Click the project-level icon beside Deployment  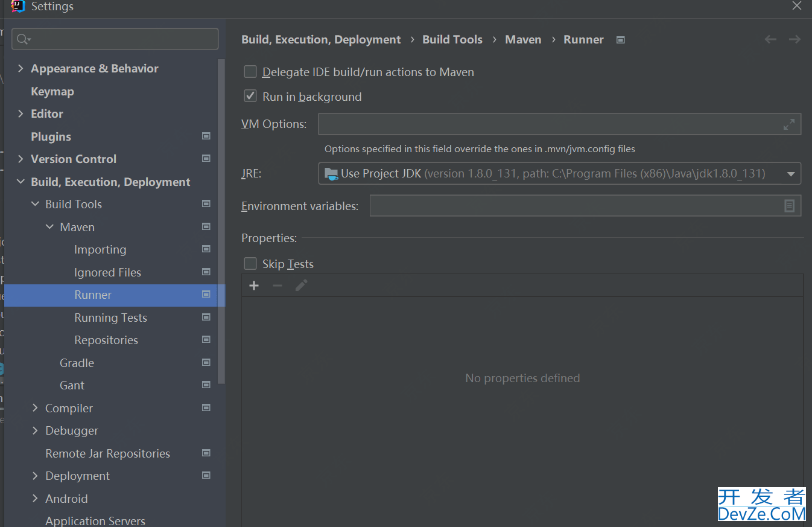[206, 476]
